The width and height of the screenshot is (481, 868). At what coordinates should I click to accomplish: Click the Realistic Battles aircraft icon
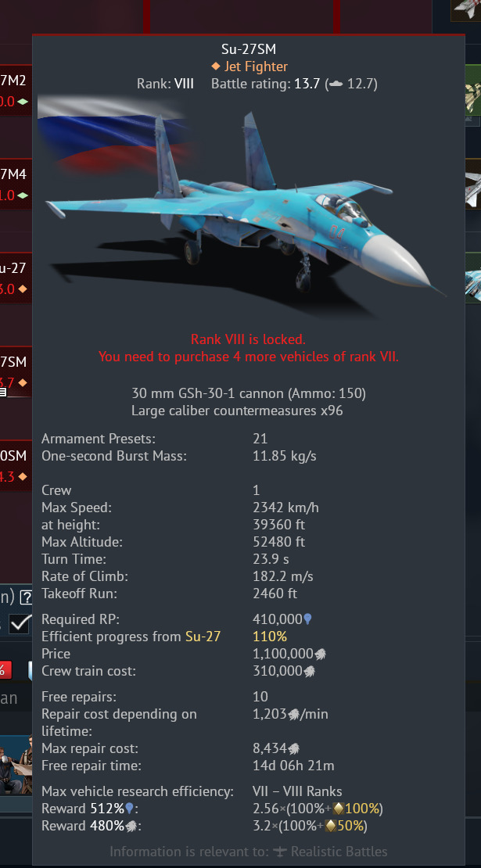pyautogui.click(x=280, y=852)
